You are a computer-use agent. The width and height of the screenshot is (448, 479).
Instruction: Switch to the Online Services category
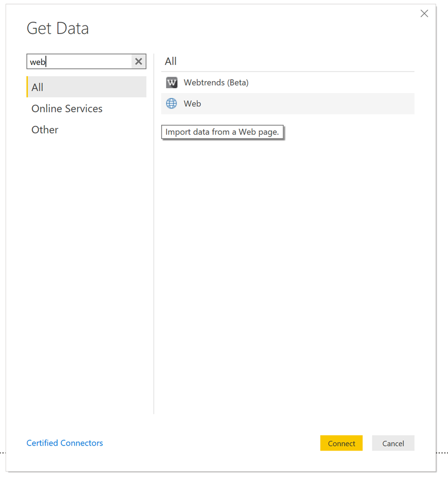click(x=66, y=108)
